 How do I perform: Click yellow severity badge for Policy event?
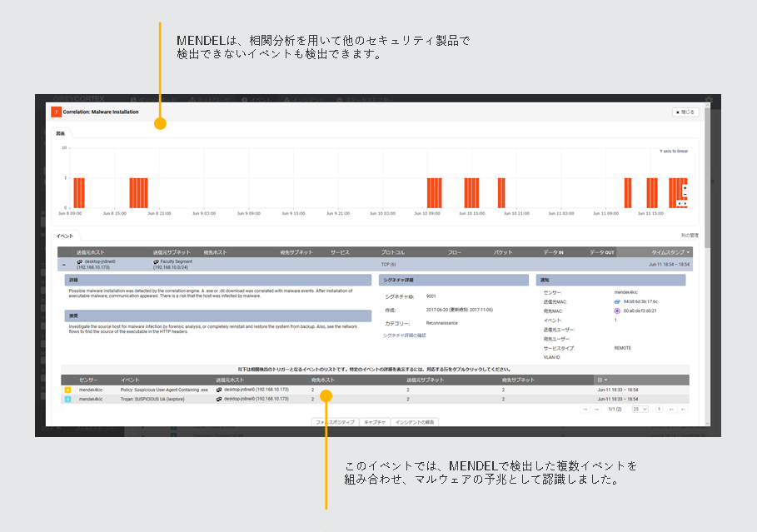click(67, 390)
